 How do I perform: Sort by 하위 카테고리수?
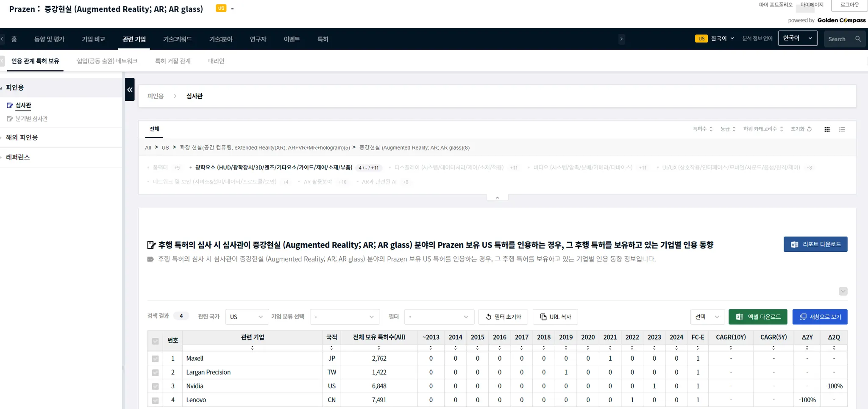pos(763,129)
